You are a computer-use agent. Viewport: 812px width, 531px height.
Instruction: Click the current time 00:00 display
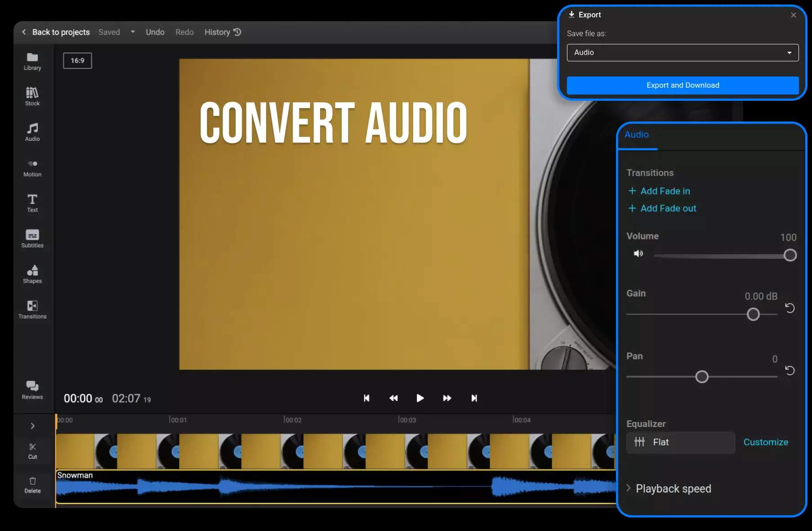coord(83,399)
